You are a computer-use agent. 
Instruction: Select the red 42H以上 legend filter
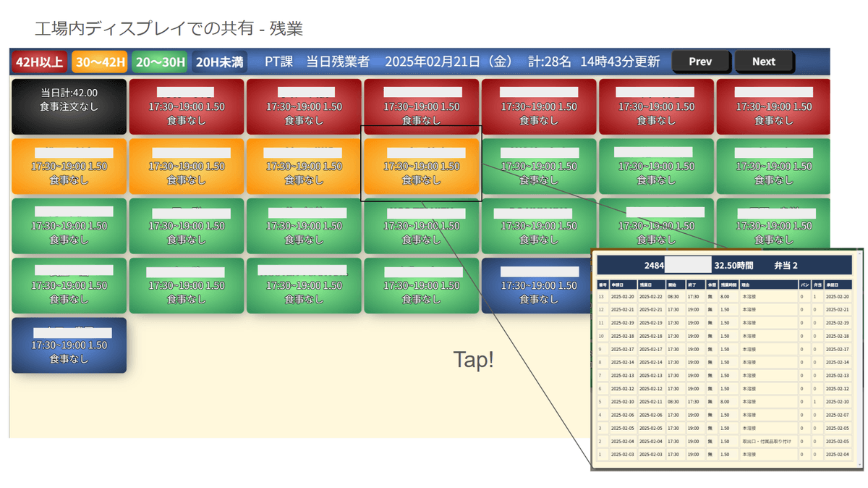tap(40, 62)
